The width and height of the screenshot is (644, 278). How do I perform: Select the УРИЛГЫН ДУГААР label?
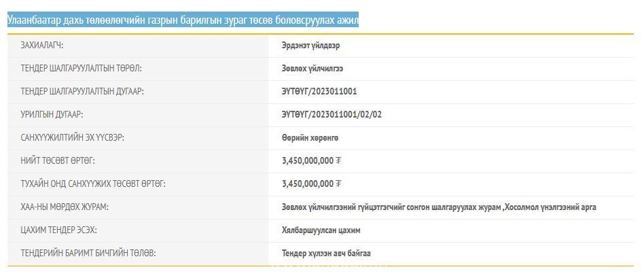click(x=52, y=115)
